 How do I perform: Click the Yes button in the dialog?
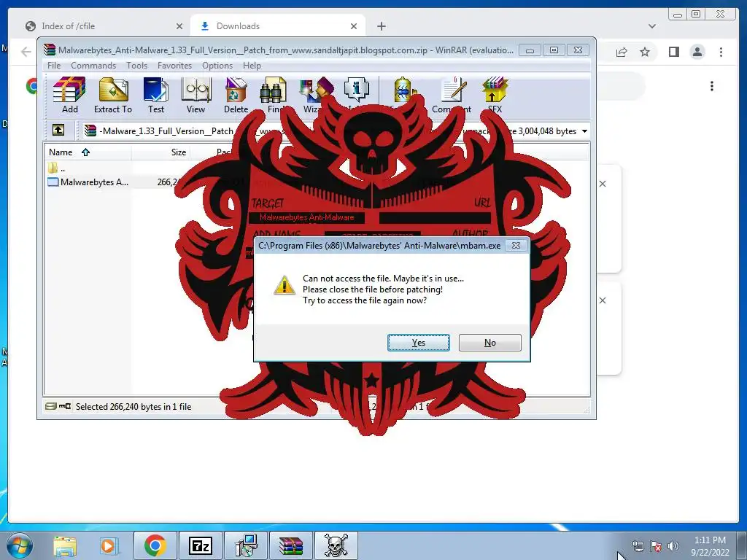418,343
